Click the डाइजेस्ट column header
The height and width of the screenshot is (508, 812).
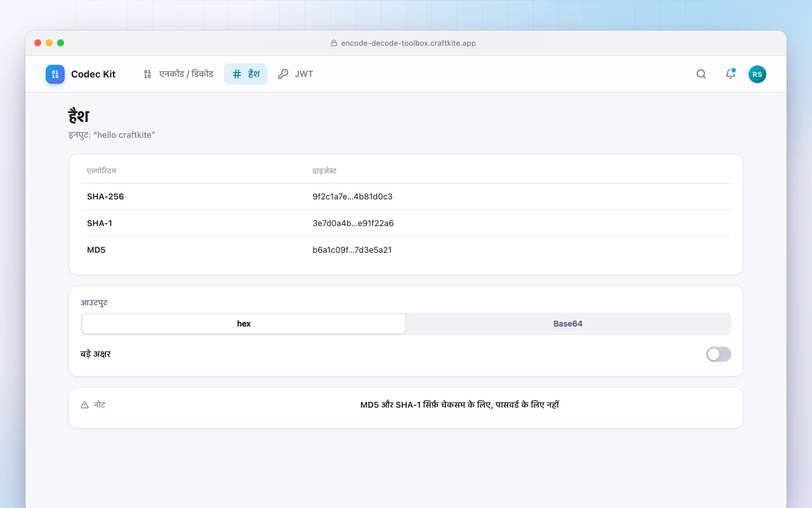(325, 171)
